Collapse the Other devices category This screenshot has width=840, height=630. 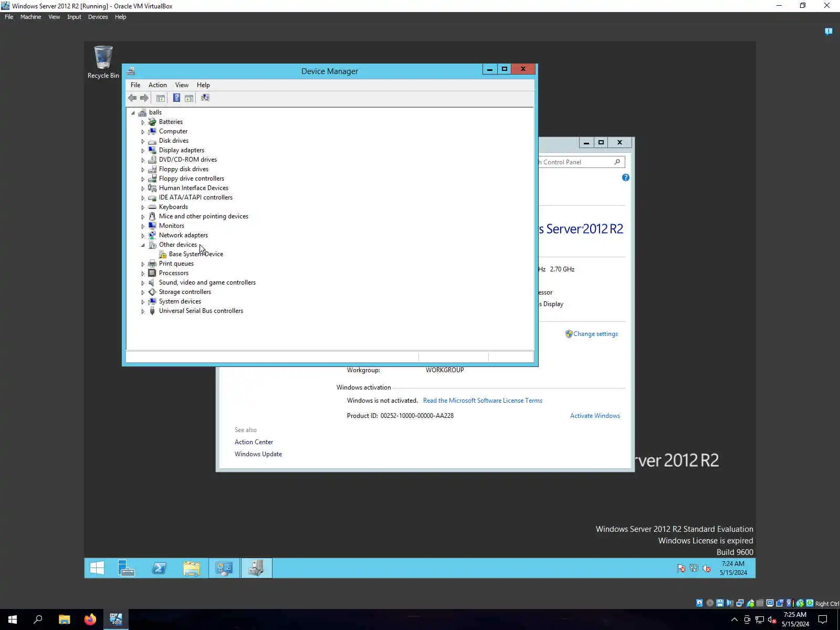(x=143, y=245)
